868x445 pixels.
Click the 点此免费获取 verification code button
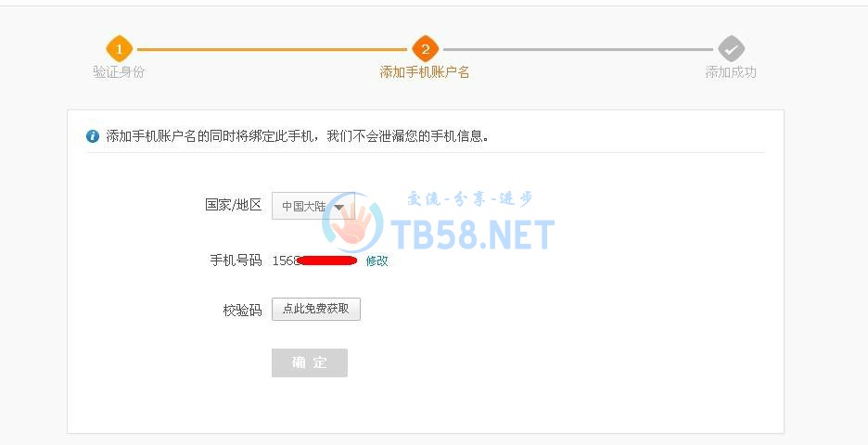pyautogui.click(x=315, y=309)
